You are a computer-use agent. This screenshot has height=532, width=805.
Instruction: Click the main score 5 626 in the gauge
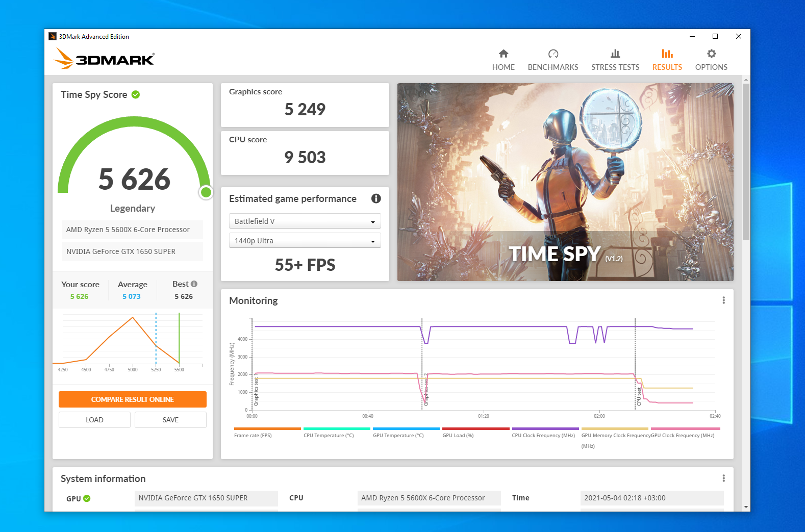pyautogui.click(x=134, y=180)
